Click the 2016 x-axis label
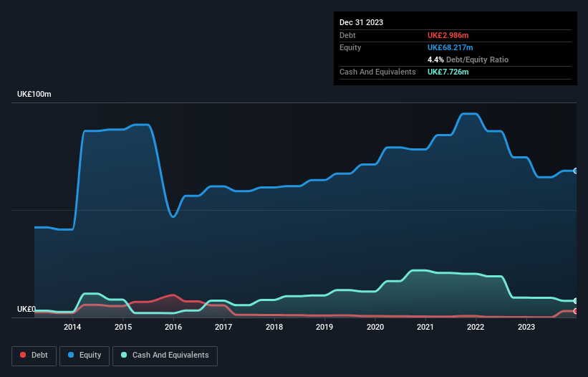The image size is (588, 377). coord(173,327)
